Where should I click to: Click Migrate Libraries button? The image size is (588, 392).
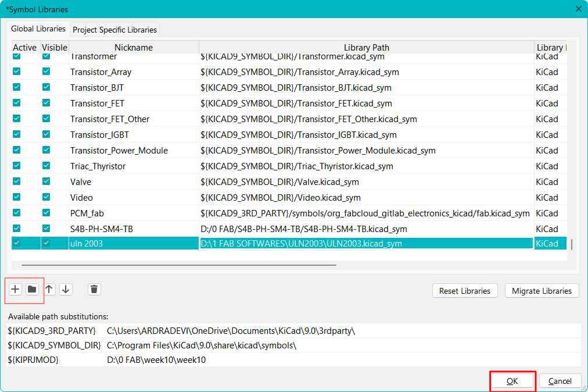pyautogui.click(x=542, y=291)
